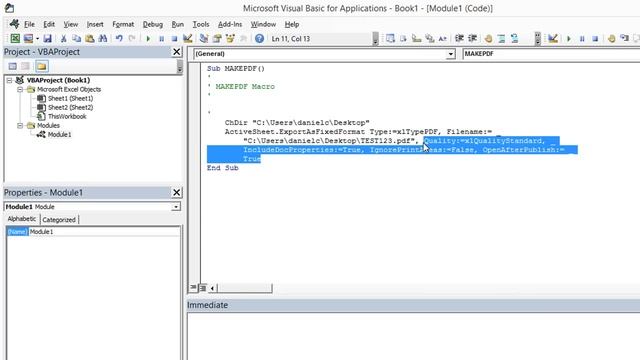Click the List Properties/Methods icon
This screenshot has height=360, width=640.
[390, 38]
